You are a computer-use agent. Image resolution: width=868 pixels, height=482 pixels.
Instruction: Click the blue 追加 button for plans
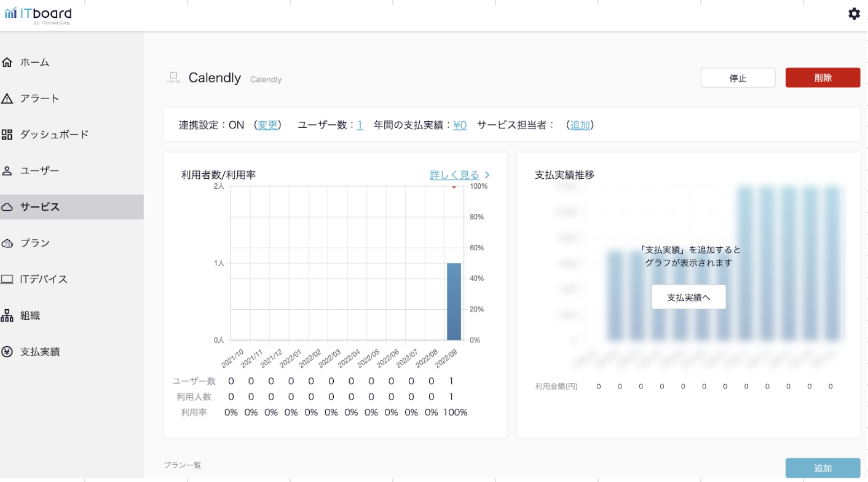(x=823, y=468)
